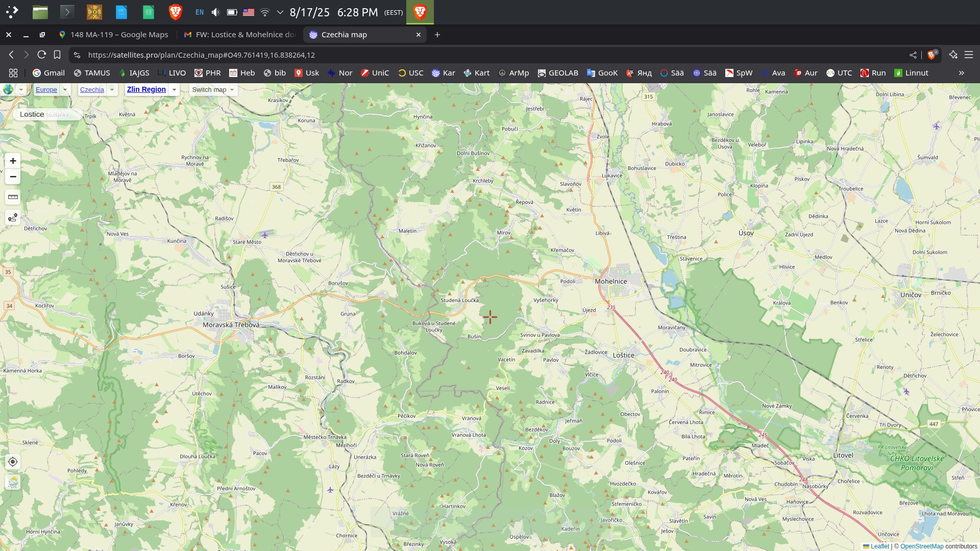The height and width of the screenshot is (551, 980).
Task: Expand the Europe dropdown arrow
Action: coord(65,90)
